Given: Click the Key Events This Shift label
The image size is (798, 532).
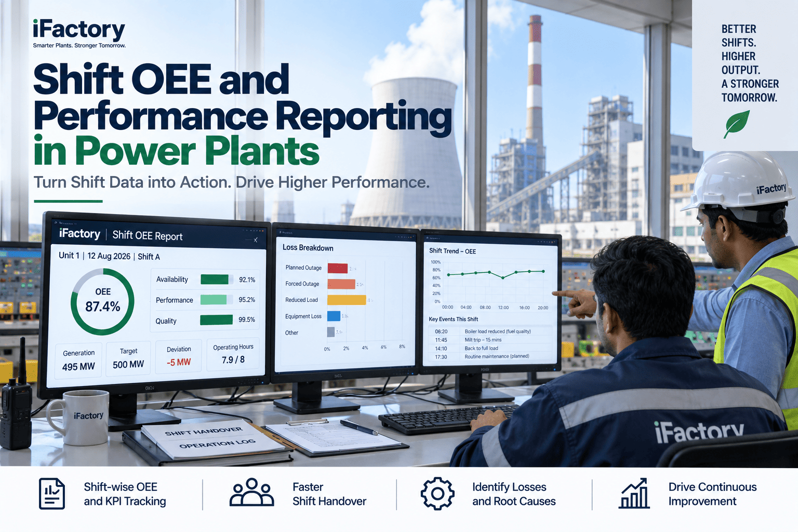Looking at the screenshot, I should [x=453, y=319].
